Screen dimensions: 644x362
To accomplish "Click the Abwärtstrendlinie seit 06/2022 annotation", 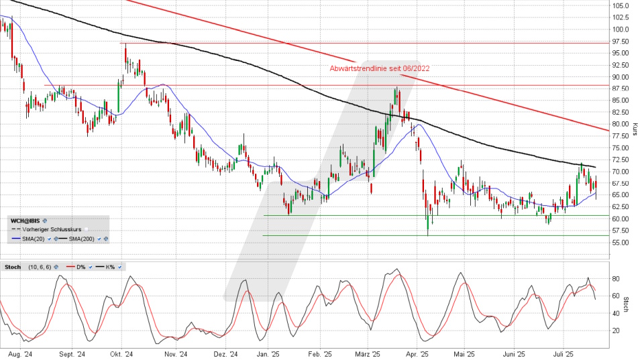I will (380, 68).
